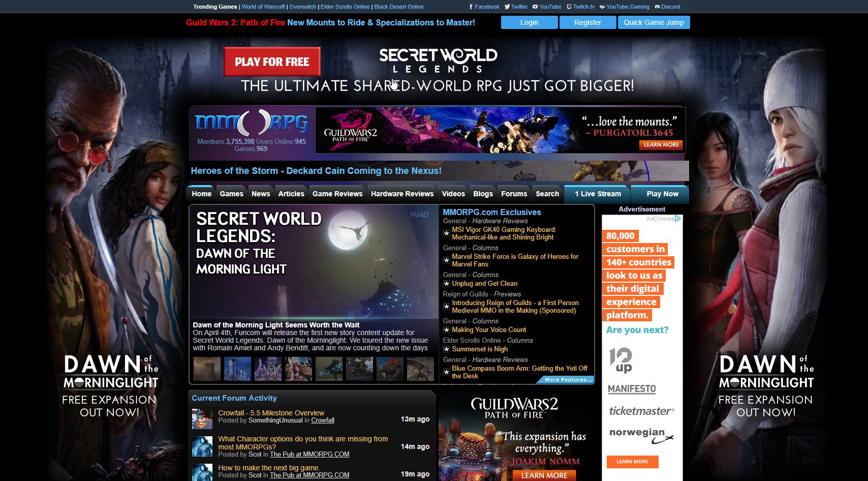Click the norwegian airline logo in the side ad
The width and height of the screenshot is (868, 481).
click(x=641, y=435)
